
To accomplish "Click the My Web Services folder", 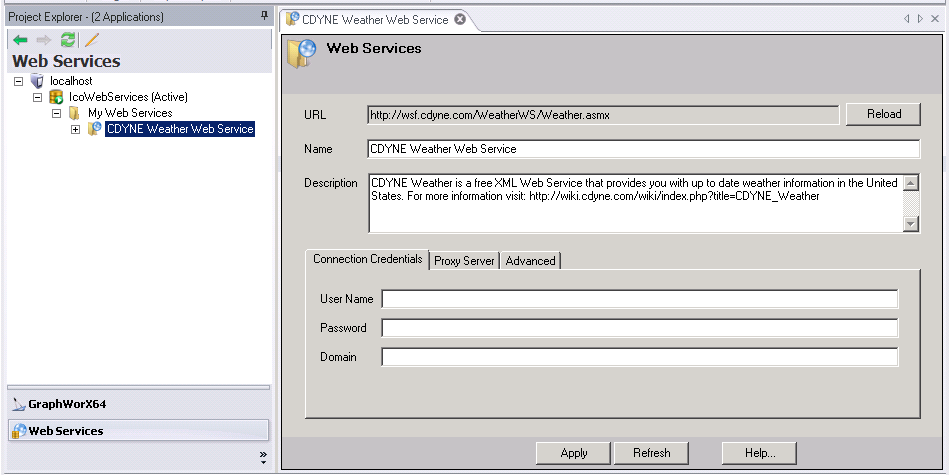I will click(x=129, y=113).
